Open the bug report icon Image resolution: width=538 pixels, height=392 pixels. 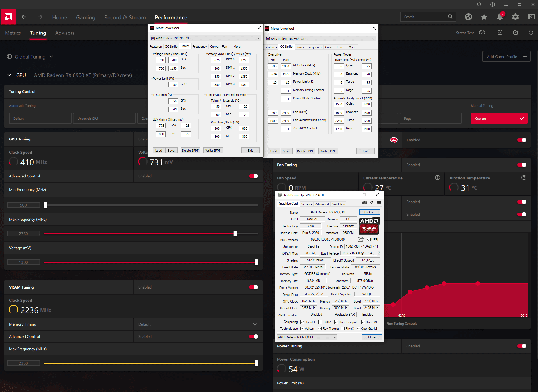[x=479, y=4]
